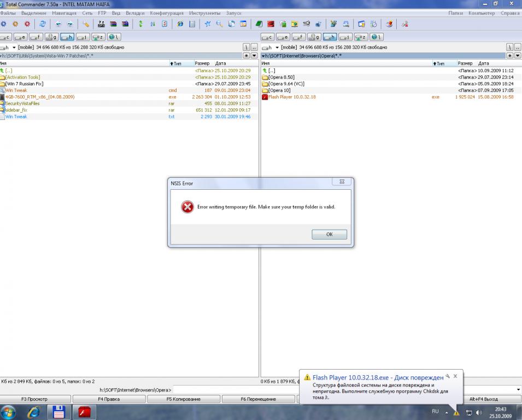Viewport: 522px width, 420px height.
Task: Click F6 Перемещение button
Action: coord(259,399)
